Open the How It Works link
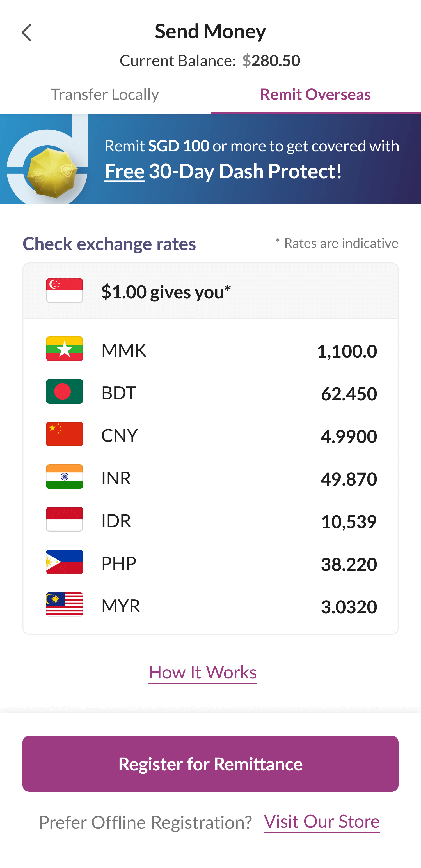The height and width of the screenshot is (868, 421). coord(202,673)
